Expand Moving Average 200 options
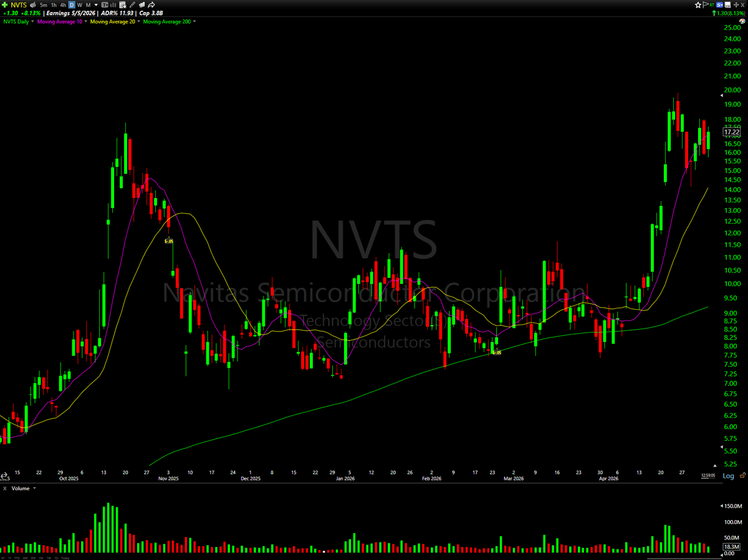Viewport: 748px width, 560px height. coord(194,21)
